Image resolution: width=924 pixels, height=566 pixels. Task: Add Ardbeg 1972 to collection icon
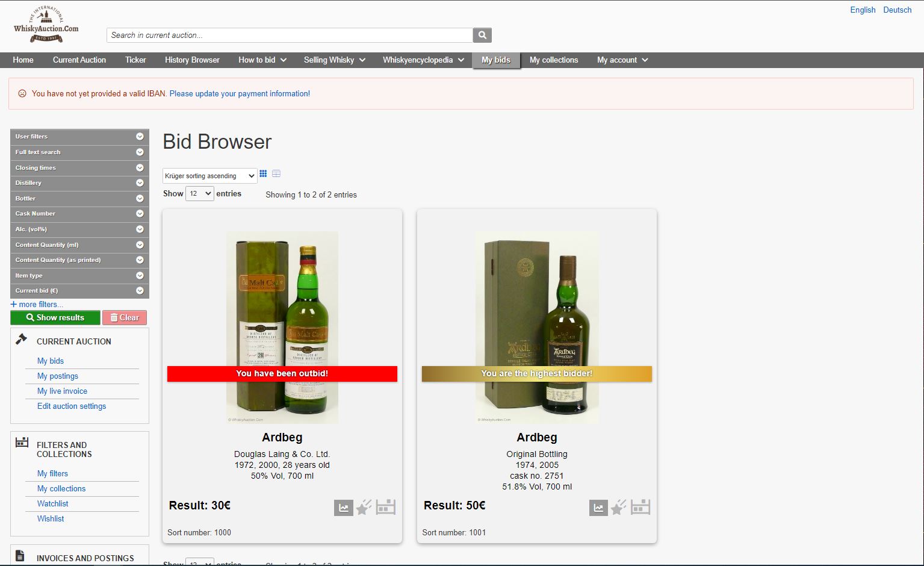pyautogui.click(x=386, y=508)
